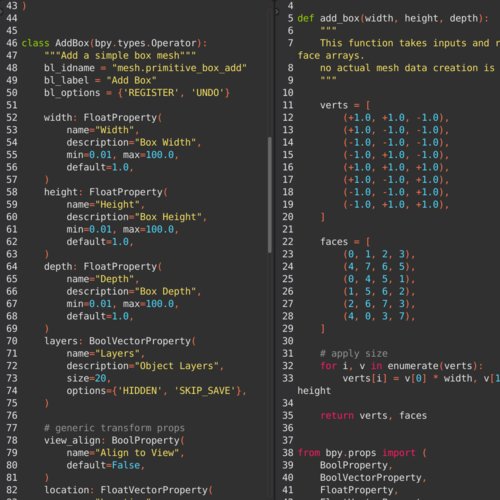Expand the left editor's side panel arrow
Screen dimensions: 500x500
[1, 12]
